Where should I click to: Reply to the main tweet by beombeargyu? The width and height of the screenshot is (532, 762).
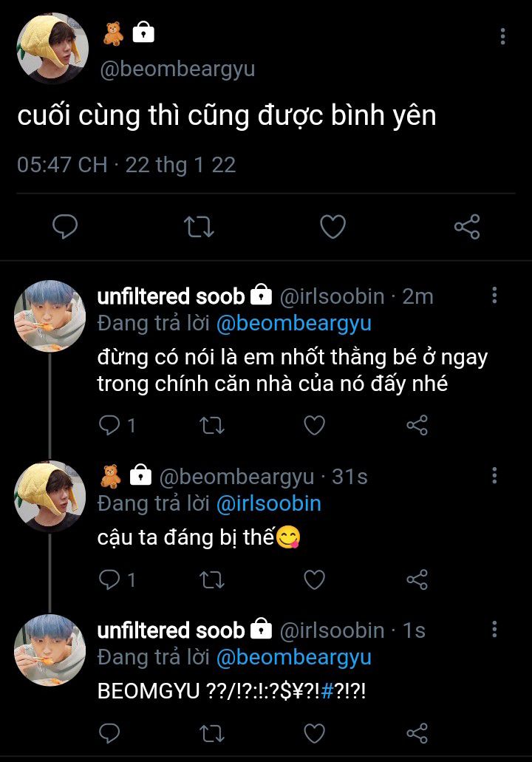[65, 226]
